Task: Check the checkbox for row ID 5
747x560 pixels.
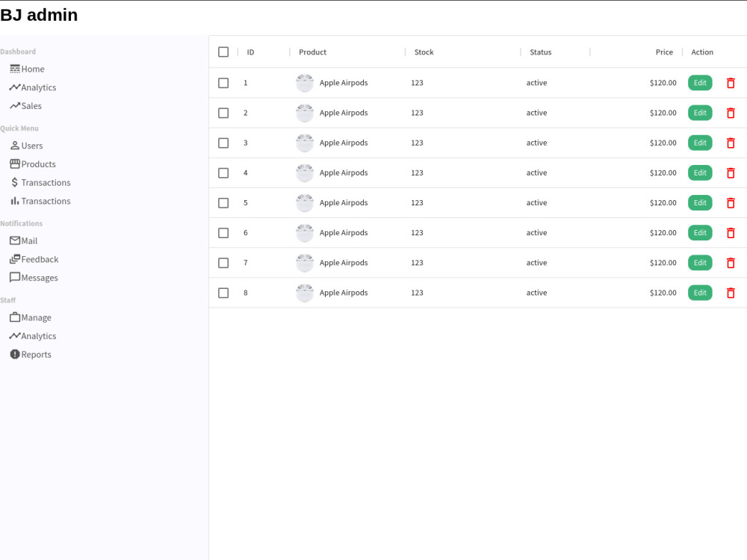Action: [x=223, y=203]
